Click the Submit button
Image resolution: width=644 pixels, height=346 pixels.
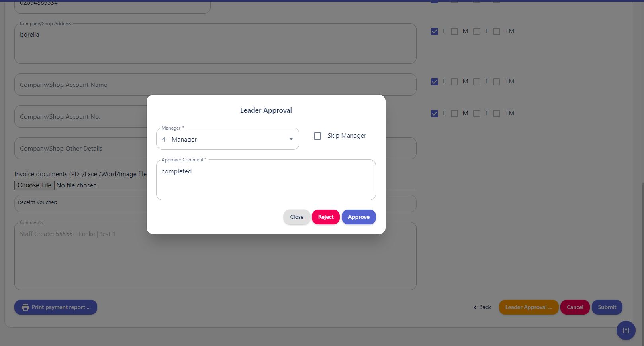pyautogui.click(x=607, y=307)
